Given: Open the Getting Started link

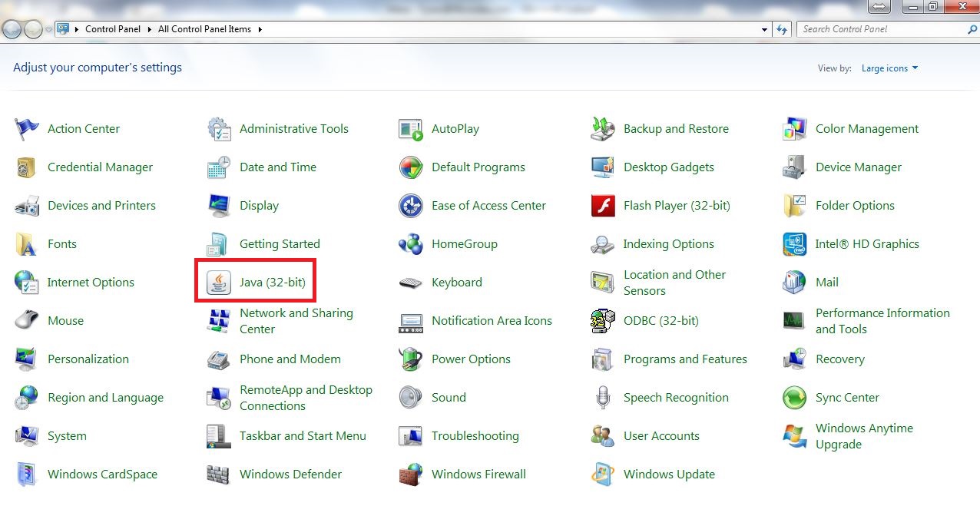Looking at the screenshot, I should pos(280,244).
